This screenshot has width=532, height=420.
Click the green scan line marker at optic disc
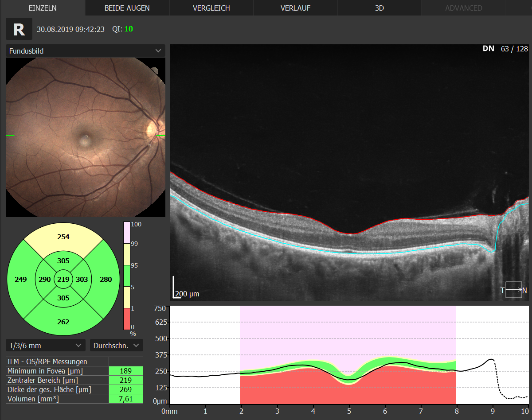click(x=161, y=136)
